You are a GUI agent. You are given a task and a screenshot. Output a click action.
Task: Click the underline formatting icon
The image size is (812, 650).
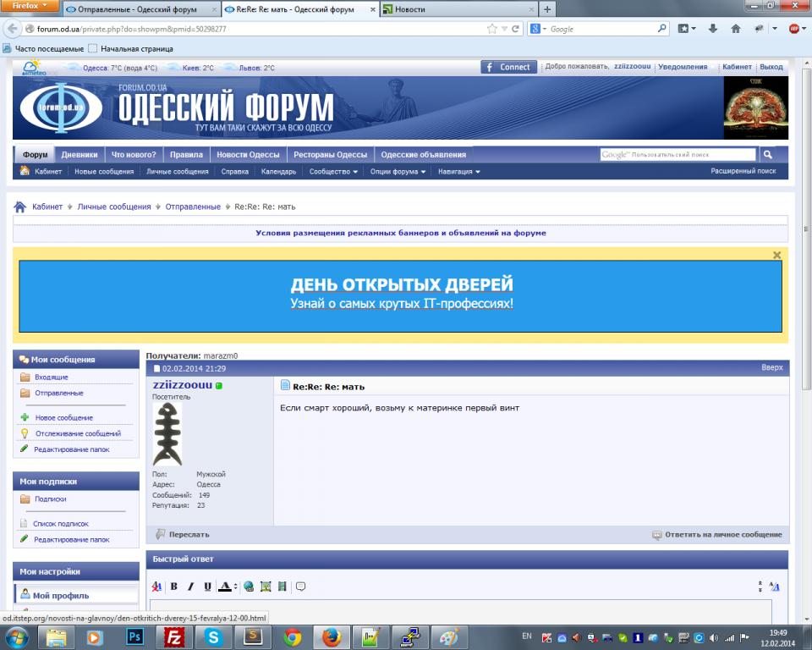click(x=207, y=587)
